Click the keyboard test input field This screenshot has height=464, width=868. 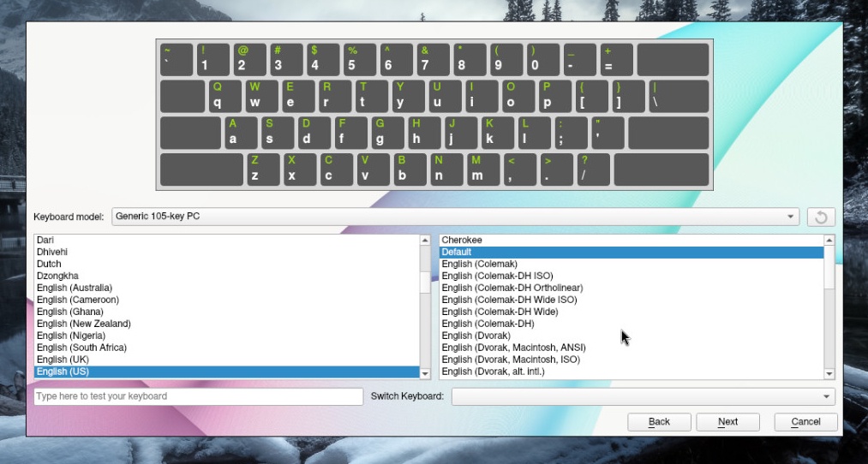(198, 396)
